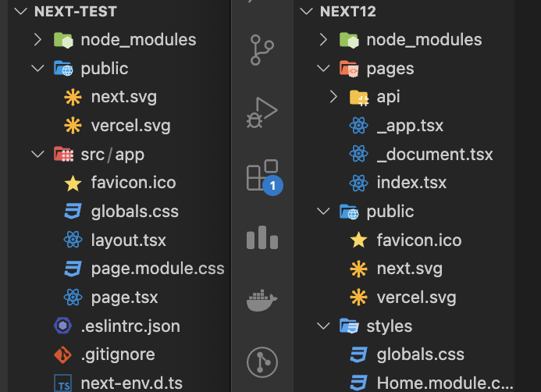Click the asterisk icon beside NEXT-TEST vercel.svg

[x=73, y=125]
